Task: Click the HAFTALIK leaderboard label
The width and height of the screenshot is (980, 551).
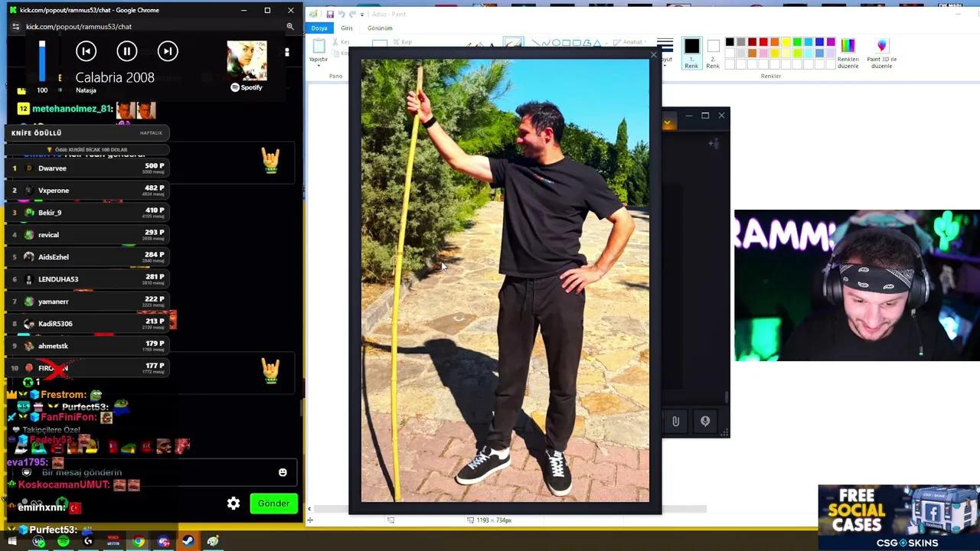Action: point(151,133)
